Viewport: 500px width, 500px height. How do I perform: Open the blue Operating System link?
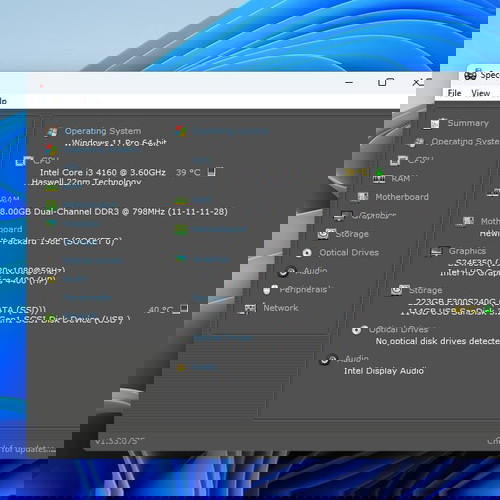tap(103, 131)
